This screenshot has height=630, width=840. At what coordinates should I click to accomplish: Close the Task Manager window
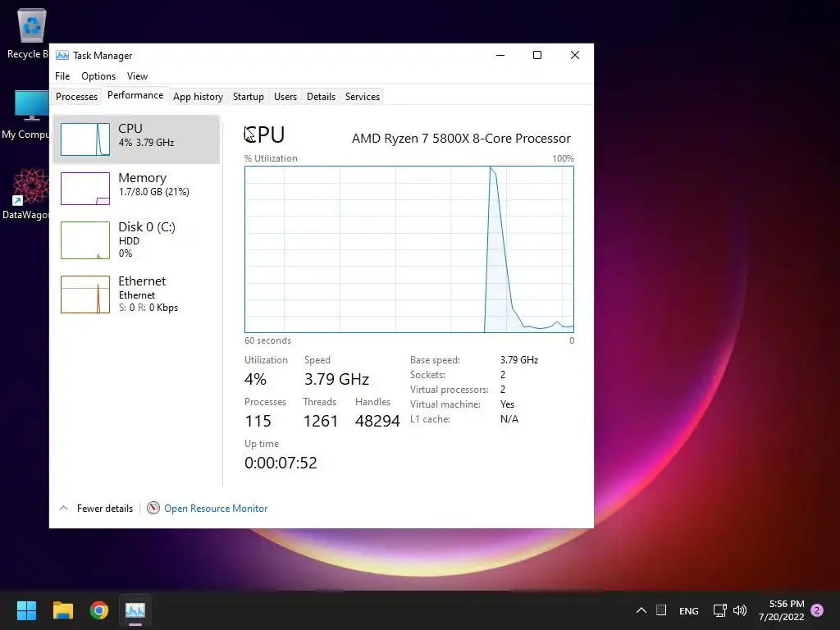575,55
